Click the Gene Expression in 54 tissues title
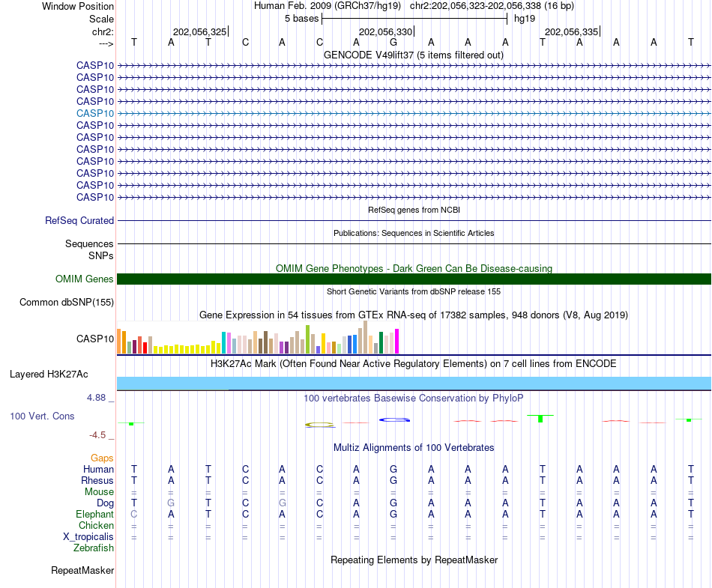Viewport: 712px width, 588px height. [x=414, y=315]
